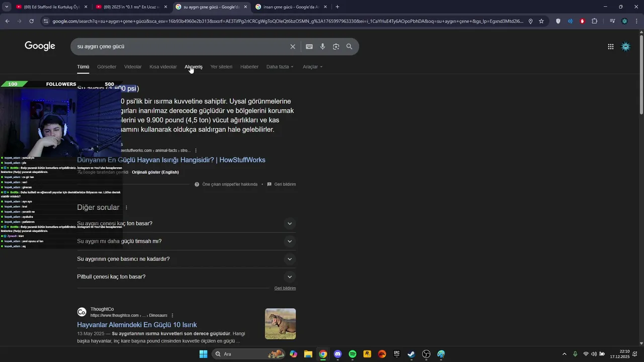Click the page vertical scrollbar
The width and height of the screenshot is (644, 362).
(641, 75)
